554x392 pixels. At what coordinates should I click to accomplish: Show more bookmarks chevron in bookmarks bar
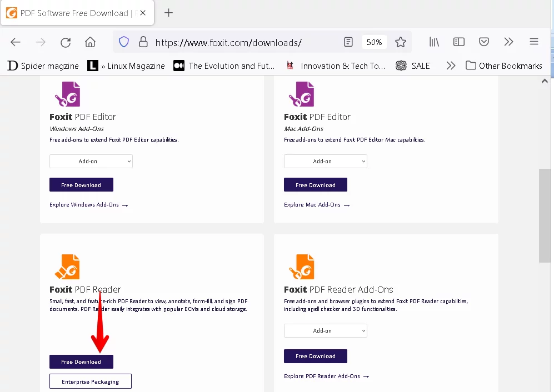coord(451,66)
